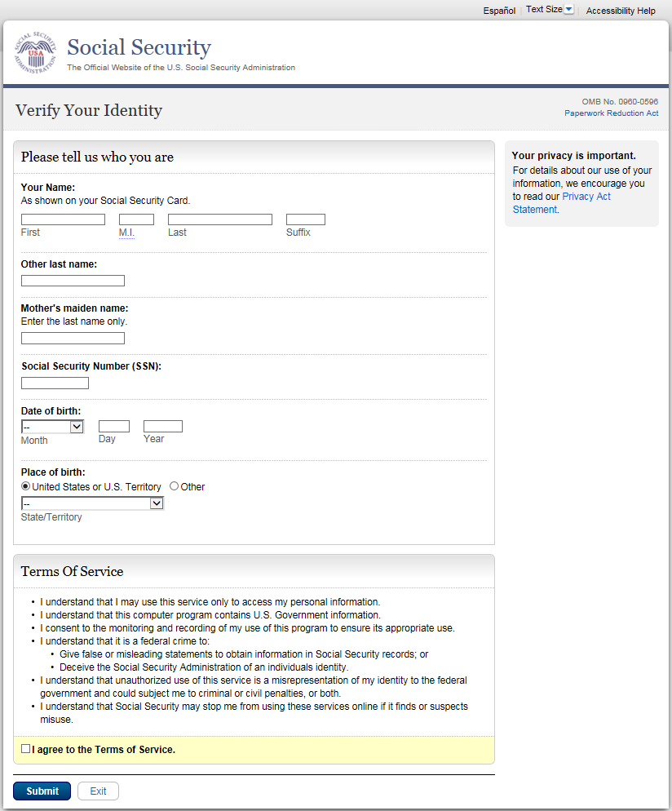
Task: Click the M.I. abbreviation label
Action: [126, 233]
